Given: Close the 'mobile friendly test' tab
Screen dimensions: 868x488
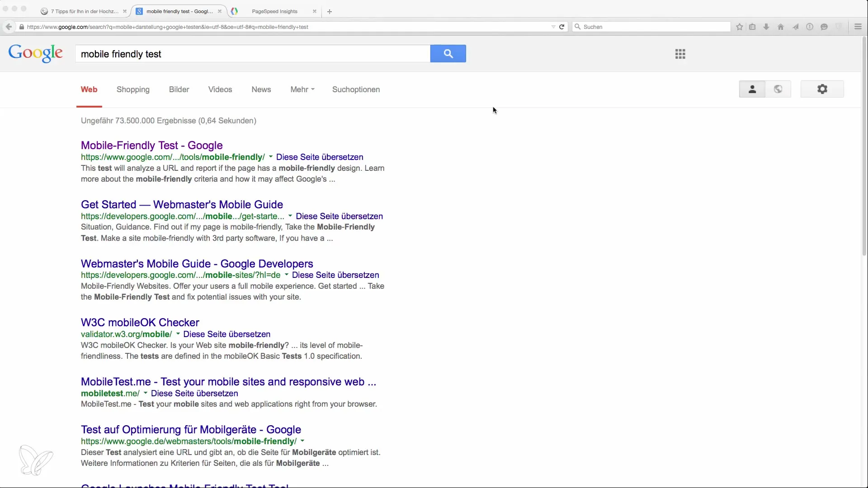Looking at the screenshot, I should (x=220, y=12).
